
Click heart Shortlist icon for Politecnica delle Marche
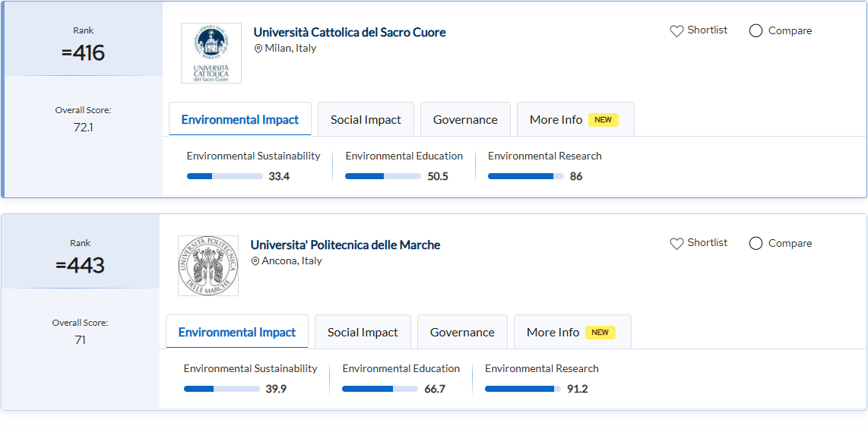click(x=676, y=244)
